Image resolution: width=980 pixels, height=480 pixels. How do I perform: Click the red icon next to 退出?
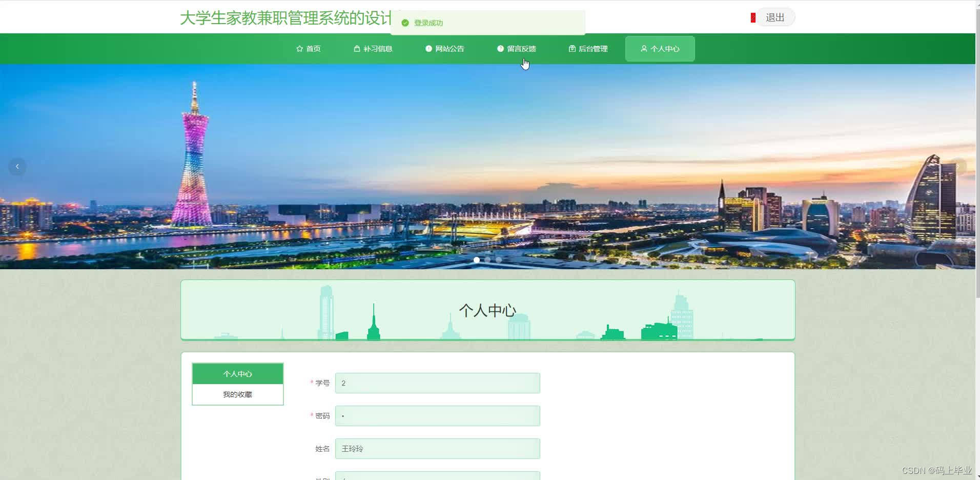[752, 16]
